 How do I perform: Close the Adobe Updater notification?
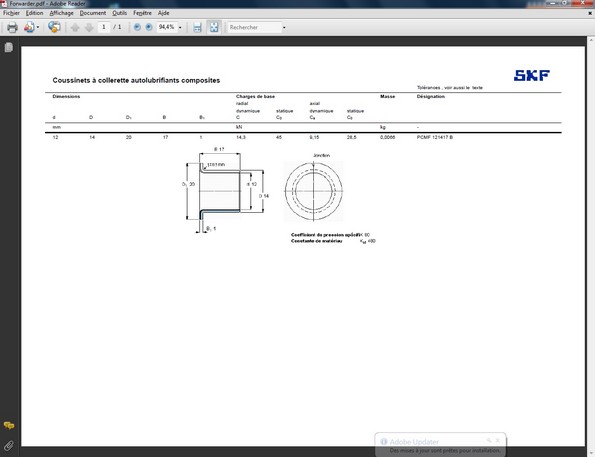[x=497, y=440]
